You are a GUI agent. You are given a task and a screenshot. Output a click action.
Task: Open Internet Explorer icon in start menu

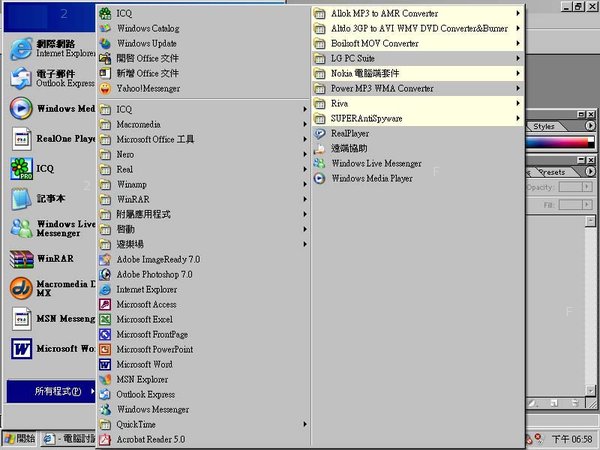point(21,49)
